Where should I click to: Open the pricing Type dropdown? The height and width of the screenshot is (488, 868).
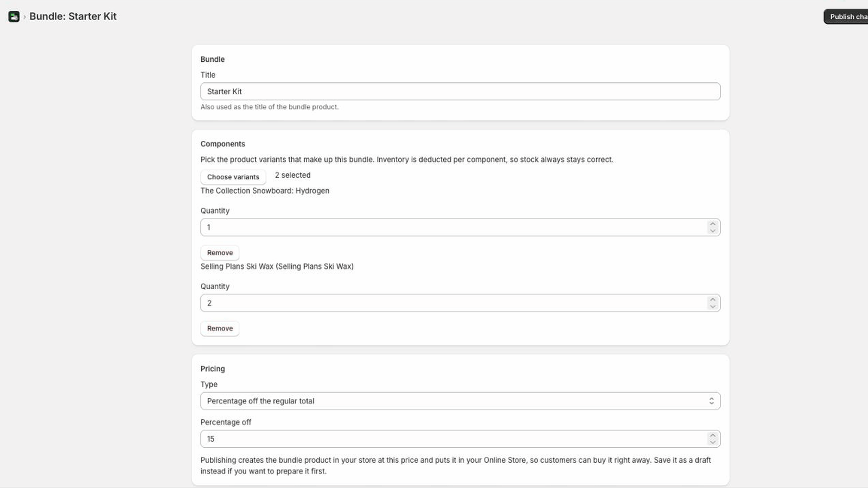[460, 401]
